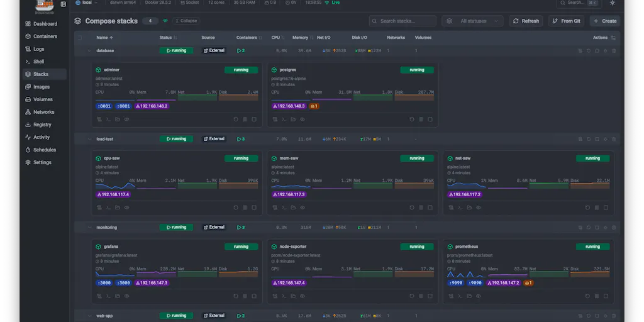Open shell icon on postgres card
The image size is (644, 322).
284,119
